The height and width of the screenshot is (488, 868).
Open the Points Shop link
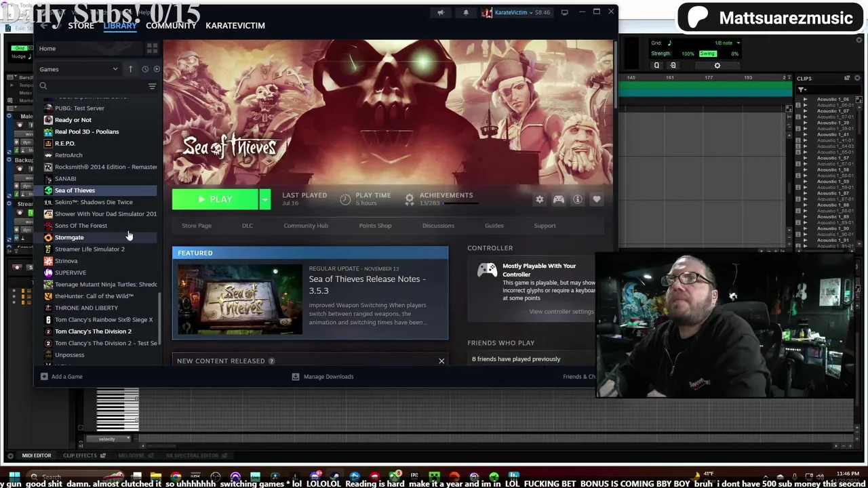click(x=375, y=226)
